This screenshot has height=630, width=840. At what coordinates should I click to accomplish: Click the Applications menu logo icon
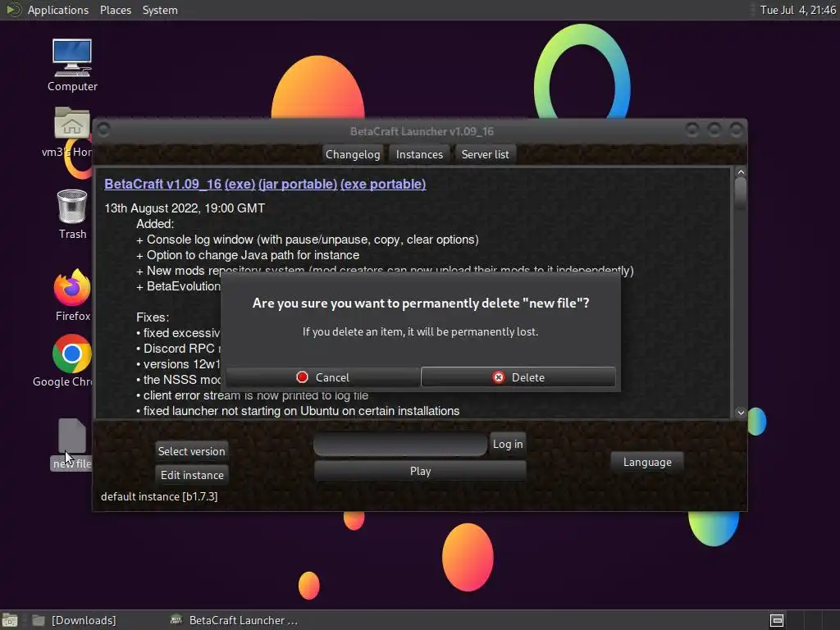(x=13, y=10)
